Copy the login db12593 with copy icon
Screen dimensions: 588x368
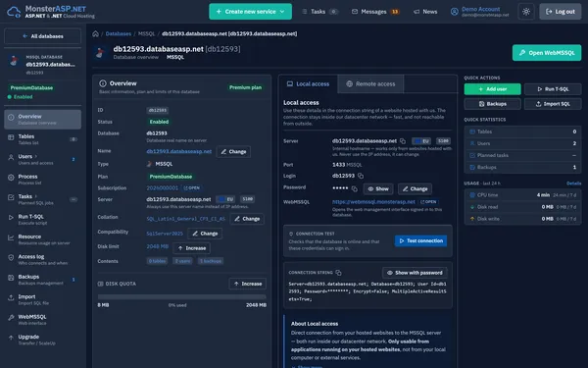tap(361, 176)
